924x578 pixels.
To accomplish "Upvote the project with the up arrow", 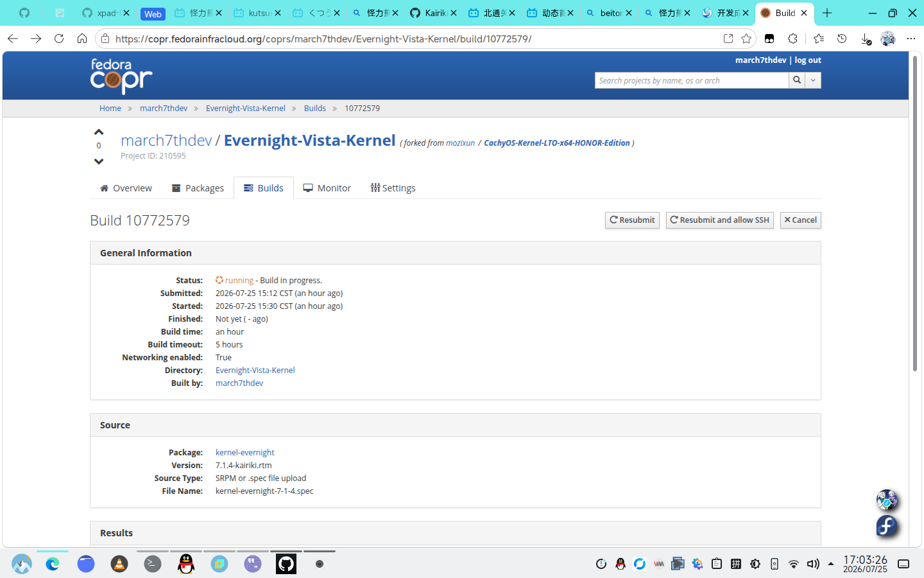I will pyautogui.click(x=99, y=132).
